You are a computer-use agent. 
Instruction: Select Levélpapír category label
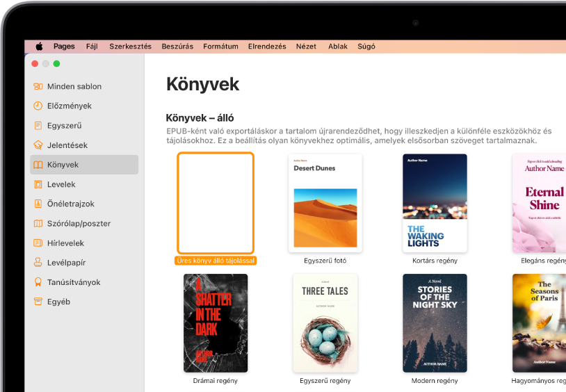[x=67, y=263]
